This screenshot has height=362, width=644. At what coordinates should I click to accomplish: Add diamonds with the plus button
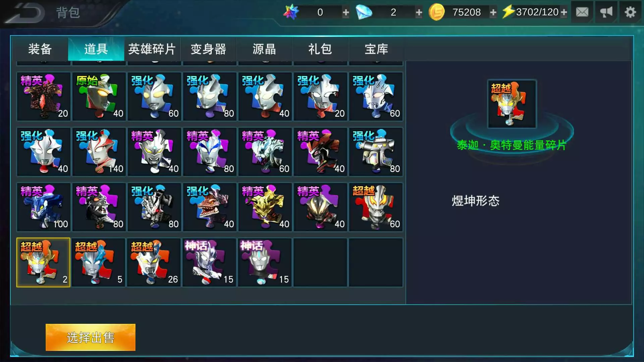pos(419,13)
